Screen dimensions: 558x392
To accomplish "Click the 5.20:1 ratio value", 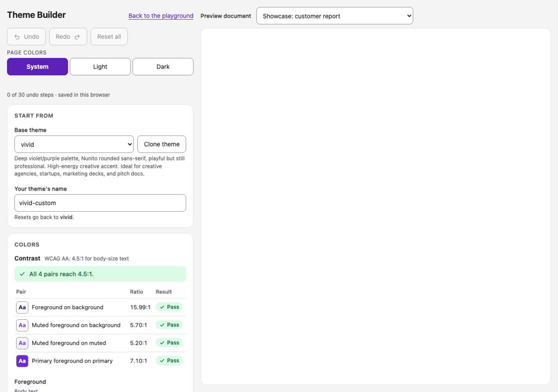I will click(138, 343).
